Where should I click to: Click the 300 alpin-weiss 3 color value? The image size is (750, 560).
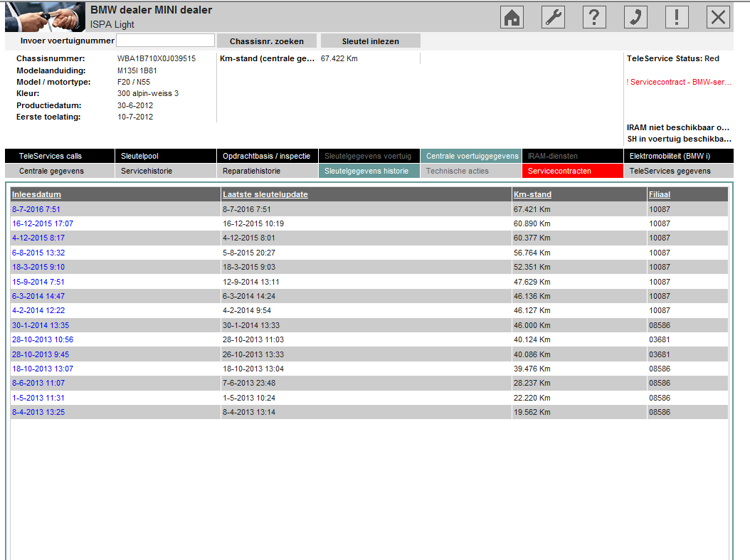click(x=148, y=93)
